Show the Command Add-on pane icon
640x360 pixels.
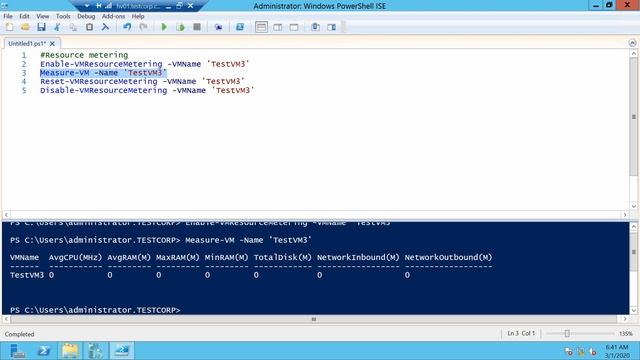click(x=331, y=27)
